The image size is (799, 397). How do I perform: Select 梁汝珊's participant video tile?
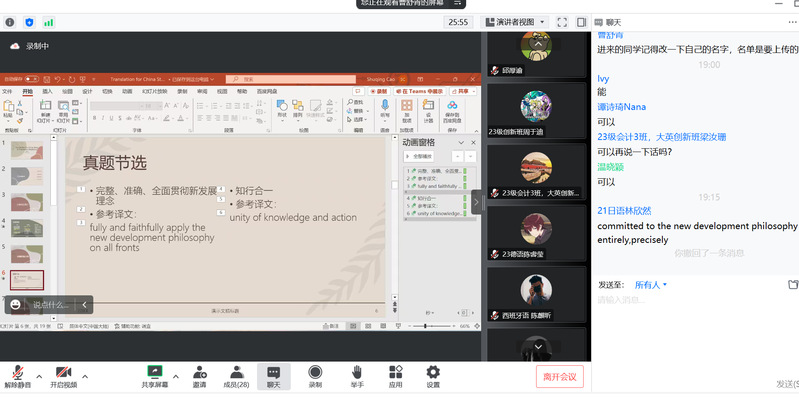(x=536, y=172)
